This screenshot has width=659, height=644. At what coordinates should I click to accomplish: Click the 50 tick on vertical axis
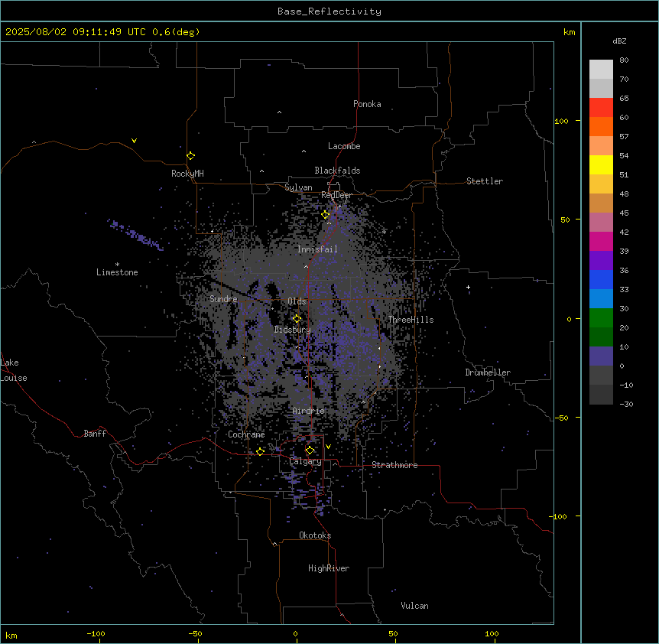[565, 220]
